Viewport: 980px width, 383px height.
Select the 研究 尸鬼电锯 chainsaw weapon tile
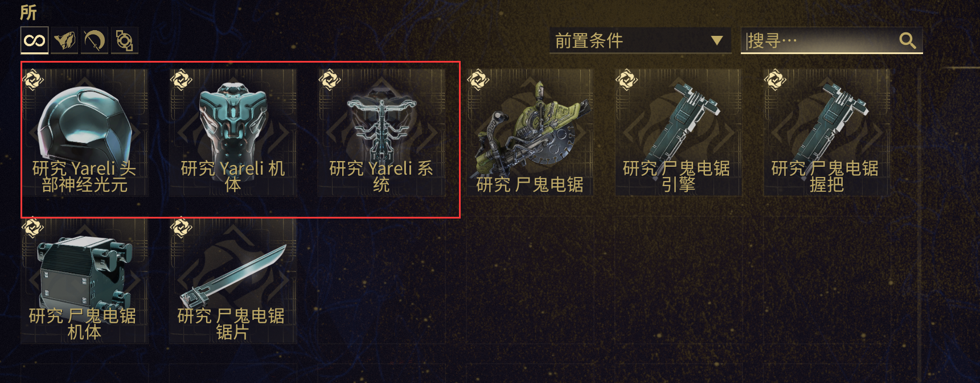(530, 133)
